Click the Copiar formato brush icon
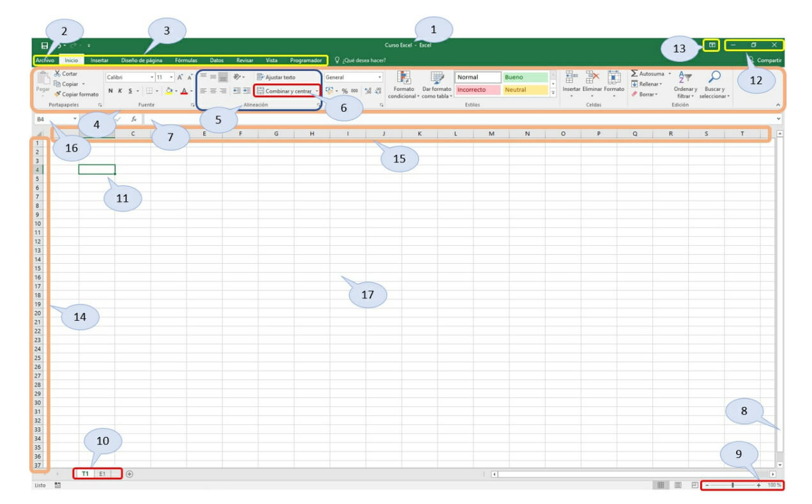The image size is (812, 504). [x=56, y=94]
